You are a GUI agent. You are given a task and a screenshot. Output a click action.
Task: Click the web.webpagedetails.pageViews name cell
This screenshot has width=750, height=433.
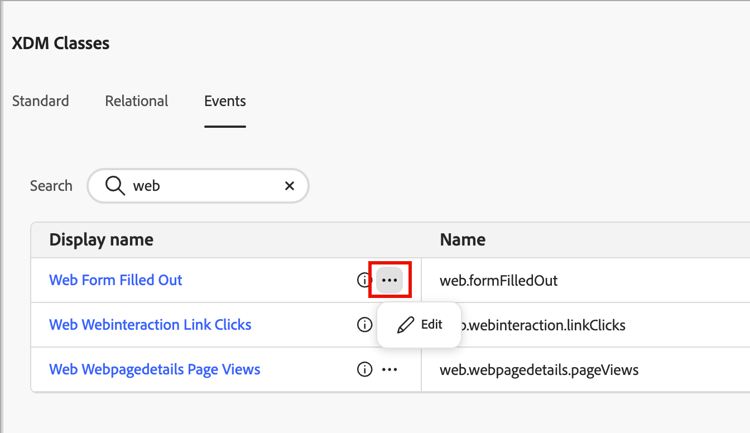539,370
